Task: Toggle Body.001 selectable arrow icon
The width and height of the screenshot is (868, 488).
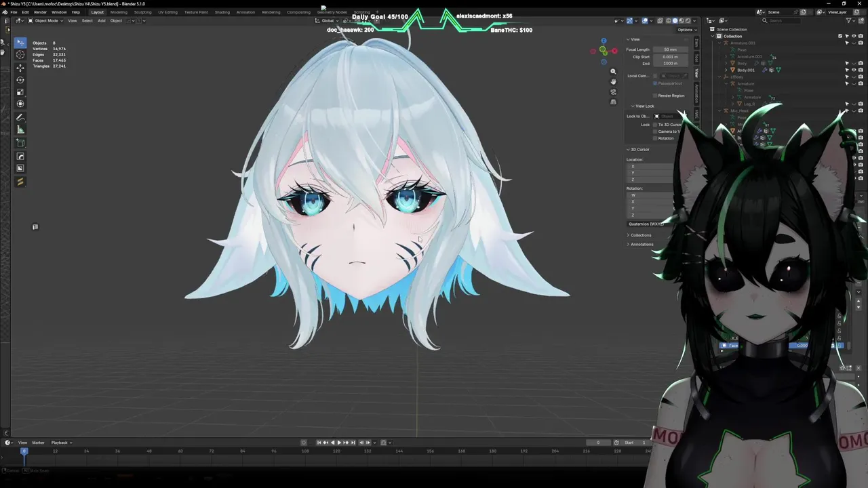Action: click(x=847, y=70)
